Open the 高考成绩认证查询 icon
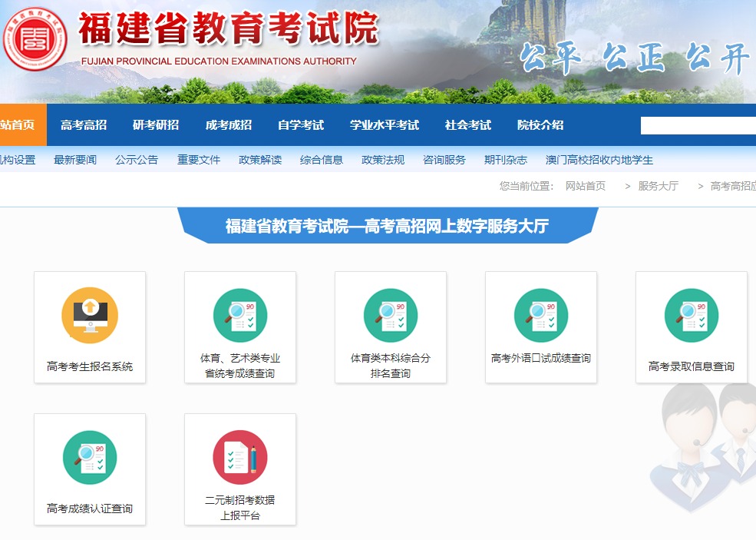The image size is (756, 540). [90, 457]
